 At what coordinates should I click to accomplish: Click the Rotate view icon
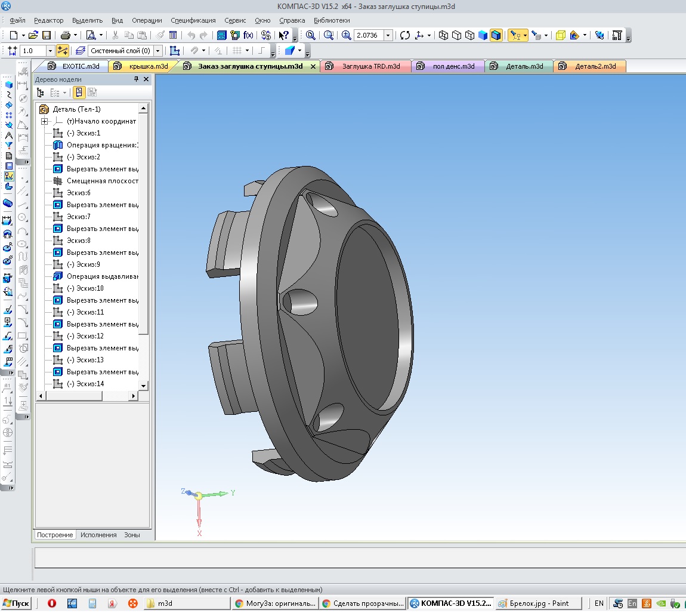pos(405,35)
